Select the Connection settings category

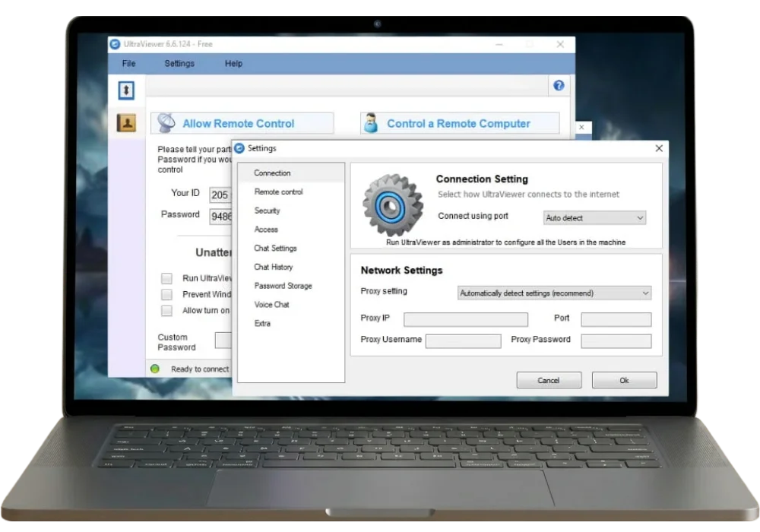(x=291, y=173)
